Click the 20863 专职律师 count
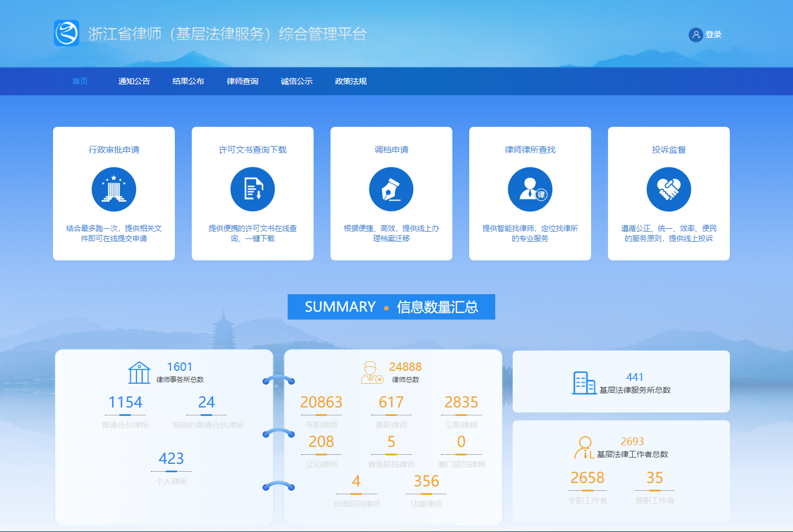Viewport: 793px width, 532px height. [321, 402]
